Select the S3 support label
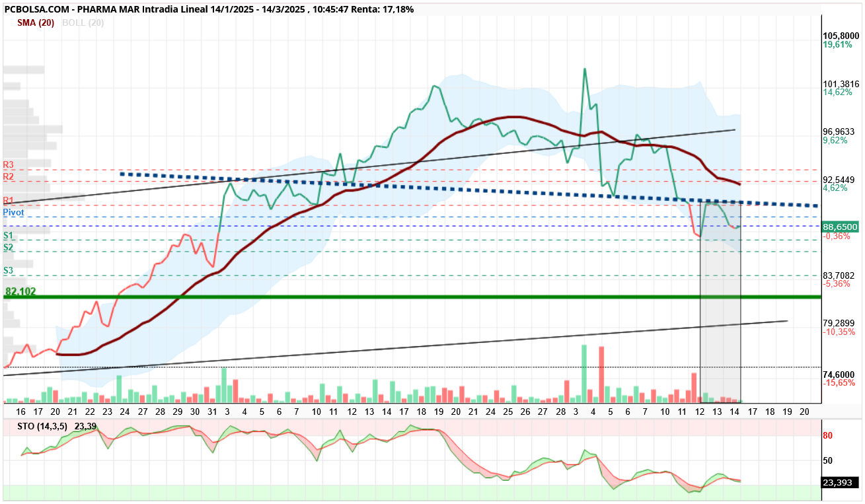 9,270
